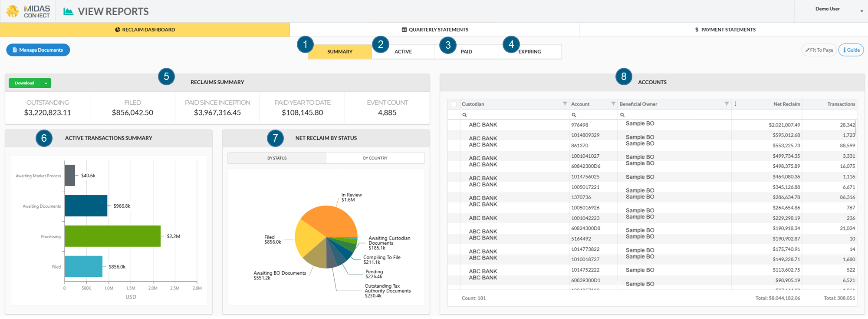Click the green Download button
This screenshot has width=868, height=319.
[x=24, y=83]
